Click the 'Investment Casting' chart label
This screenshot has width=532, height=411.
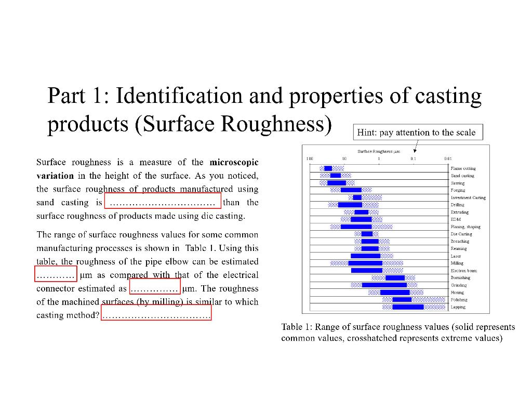click(x=468, y=197)
